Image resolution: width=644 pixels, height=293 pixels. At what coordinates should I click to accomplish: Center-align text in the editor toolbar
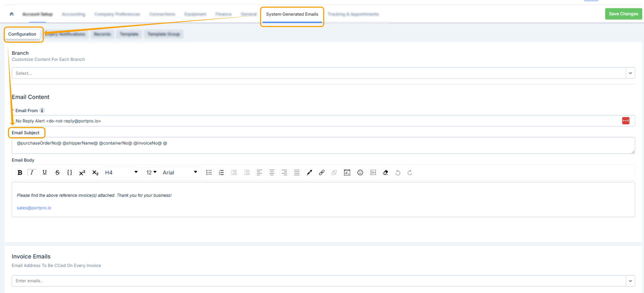pos(272,173)
